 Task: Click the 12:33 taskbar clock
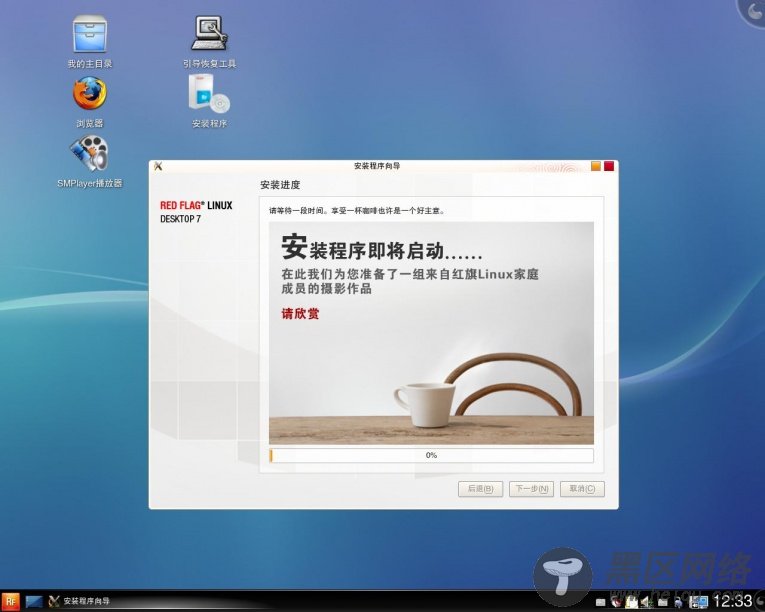pyautogui.click(x=732, y=601)
